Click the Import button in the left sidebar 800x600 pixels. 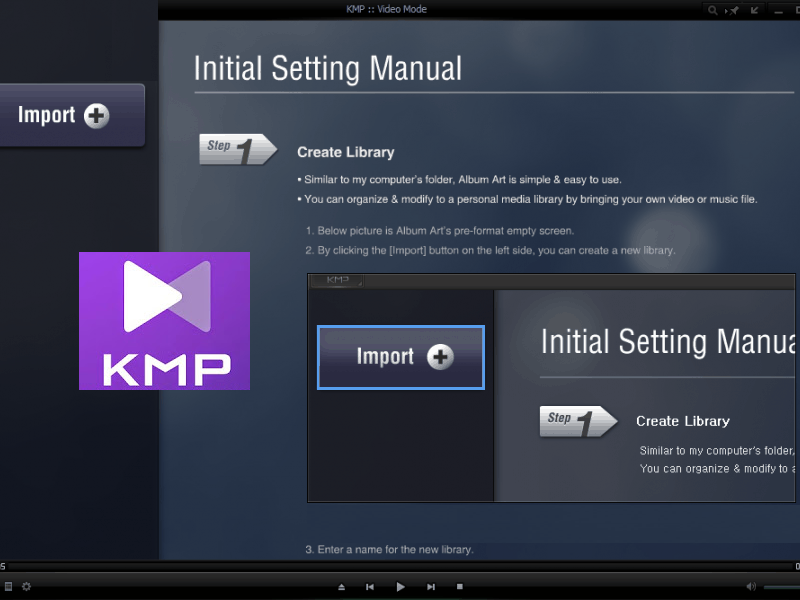coord(71,115)
